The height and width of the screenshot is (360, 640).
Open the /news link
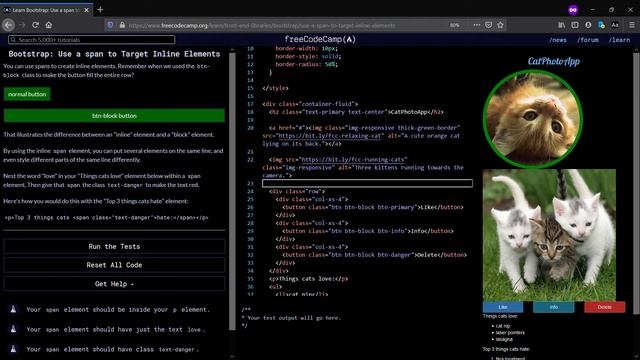pos(558,40)
